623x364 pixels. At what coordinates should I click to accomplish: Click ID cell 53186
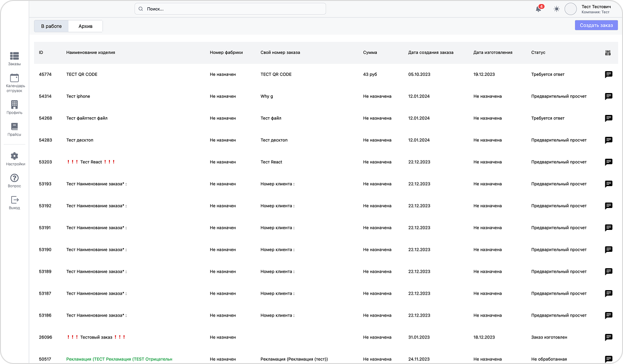[x=45, y=315]
